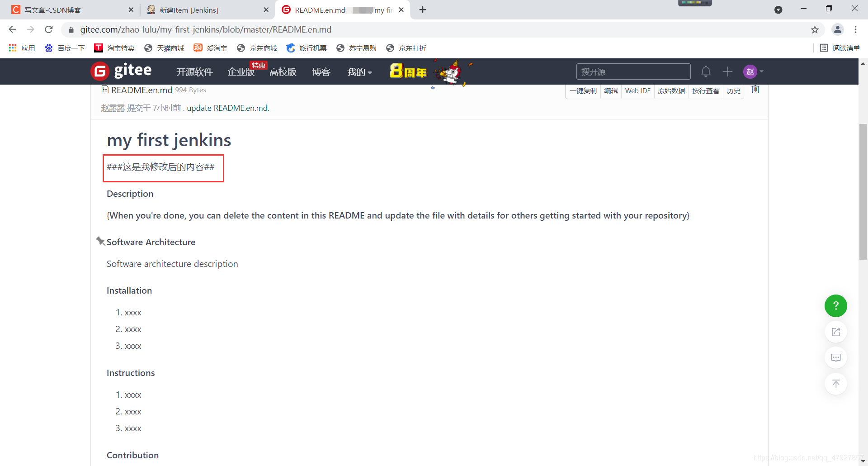Screen dimensions: 868x466
Task: Open the 淘宝特卖 bookmark
Action: pyautogui.click(x=114, y=48)
